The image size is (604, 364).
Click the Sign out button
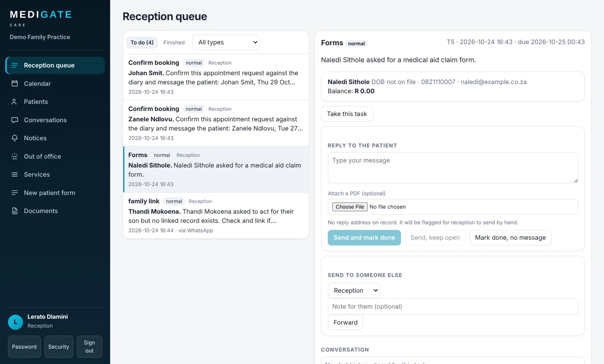89,347
